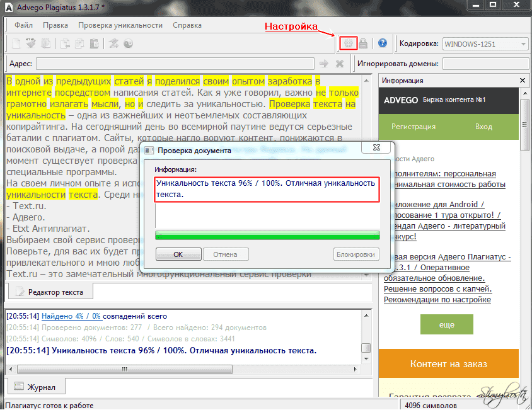Click the '- Etxt Антиплагиат.' line in editor

(48, 229)
